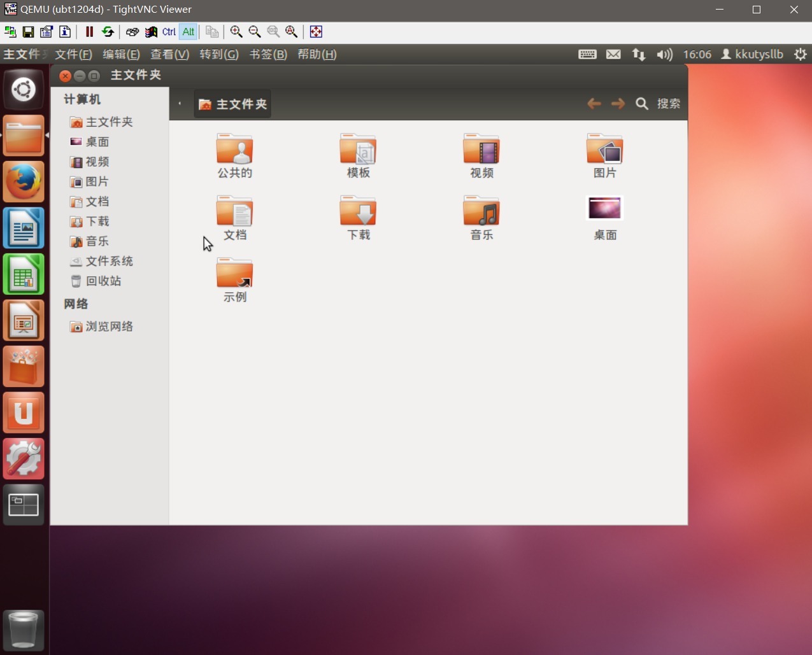The height and width of the screenshot is (655, 812).
Task: Launch LibreOffice Calc from the launcher
Action: click(x=24, y=274)
